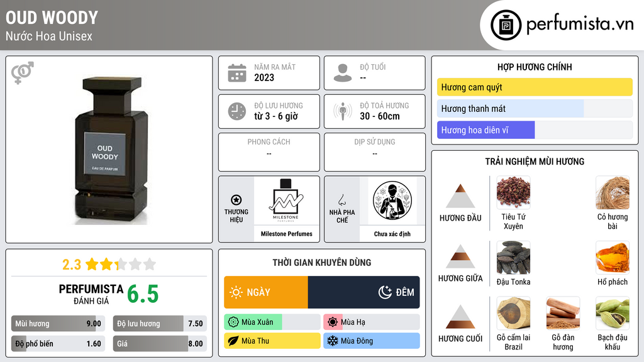The image size is (644, 362).
Task: Click the perfumista.vn site name
Action: click(580, 25)
